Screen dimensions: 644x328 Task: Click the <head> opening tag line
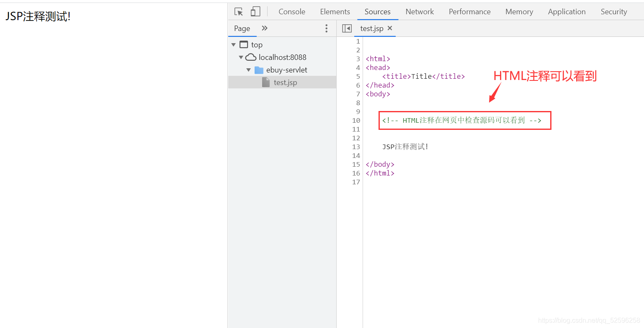378,68
